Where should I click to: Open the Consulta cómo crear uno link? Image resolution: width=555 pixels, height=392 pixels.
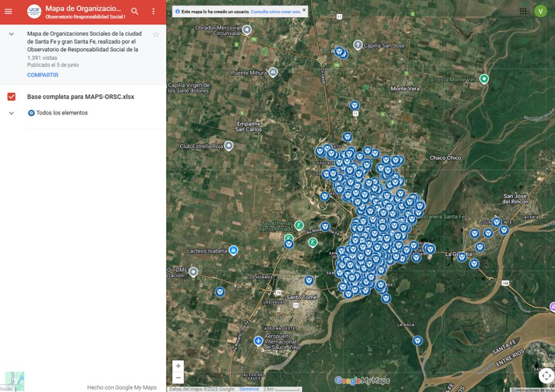coord(276,12)
